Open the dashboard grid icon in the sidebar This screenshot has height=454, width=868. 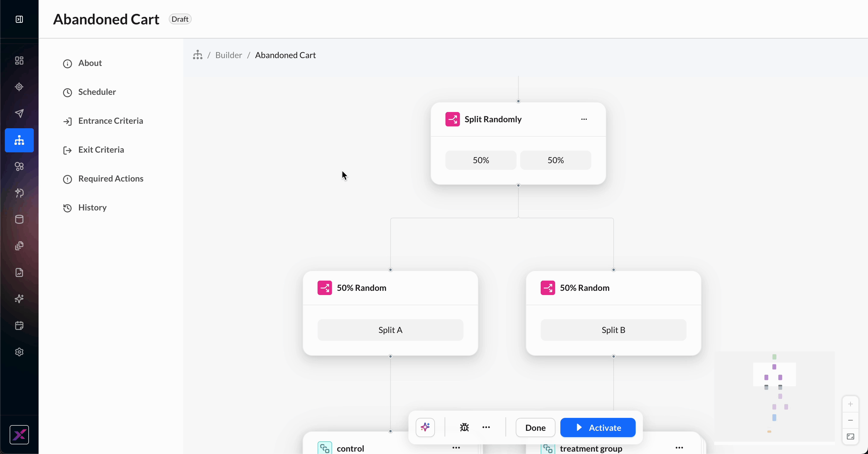[19, 61]
